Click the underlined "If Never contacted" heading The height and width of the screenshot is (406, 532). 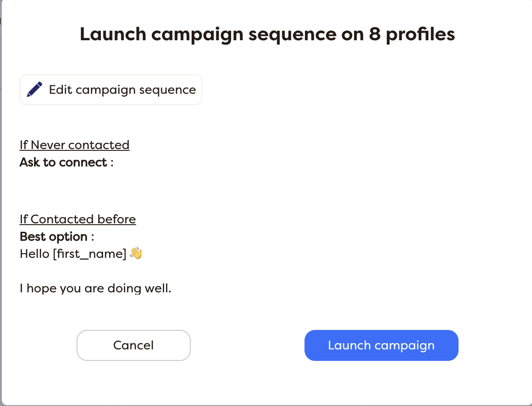coord(74,145)
